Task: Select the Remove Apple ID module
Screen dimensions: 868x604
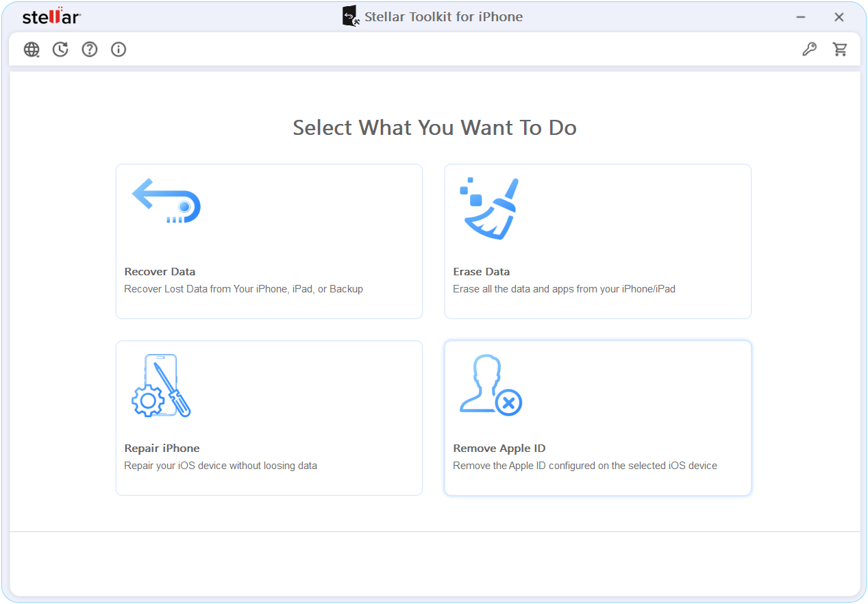Action: [597, 418]
